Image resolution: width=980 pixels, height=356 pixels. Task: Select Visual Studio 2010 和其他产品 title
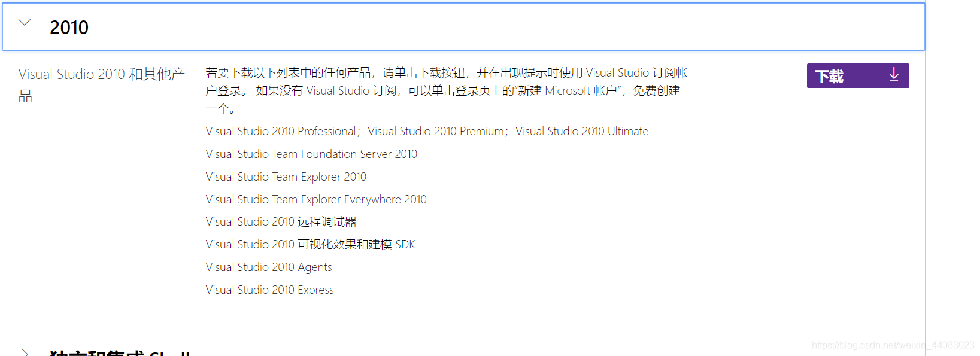click(x=102, y=84)
